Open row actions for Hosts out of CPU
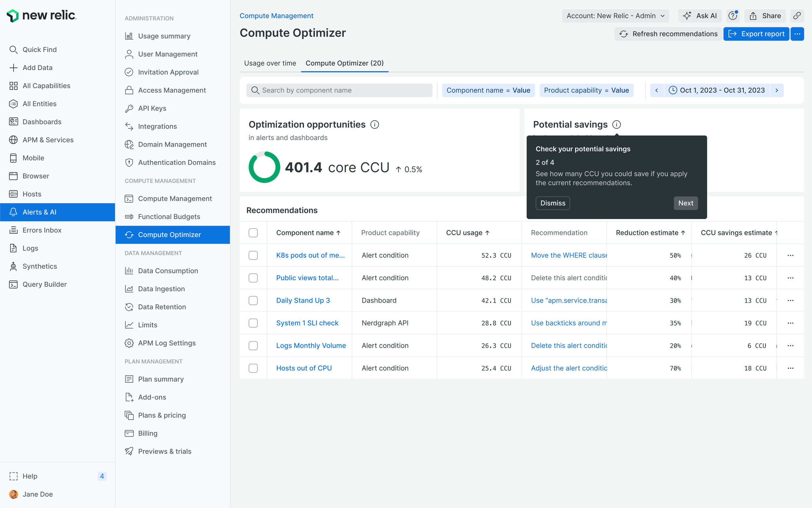812x508 pixels. point(790,368)
